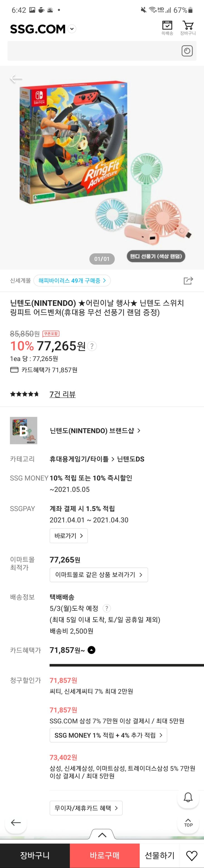Open the 7건 리뷰 reviews link

(62, 394)
